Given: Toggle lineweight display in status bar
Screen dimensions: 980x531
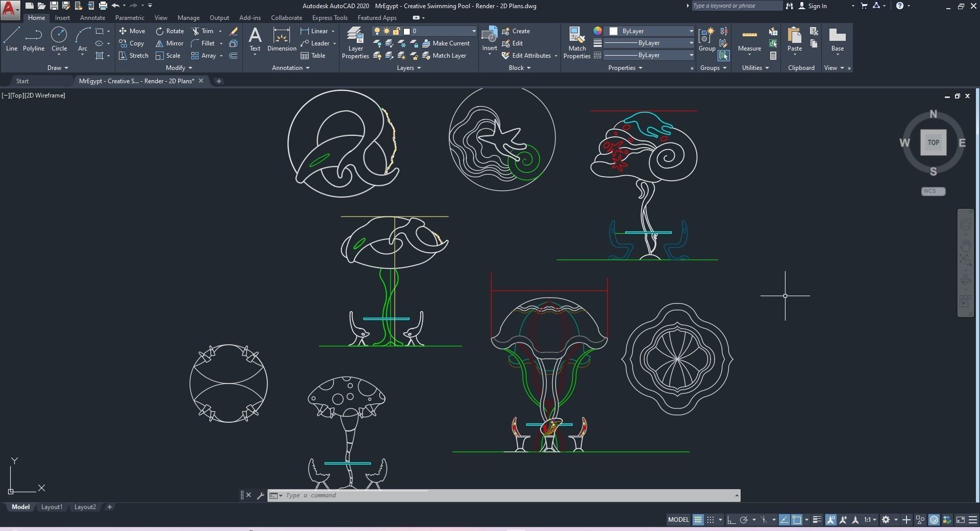Looking at the screenshot, I should tap(817, 520).
